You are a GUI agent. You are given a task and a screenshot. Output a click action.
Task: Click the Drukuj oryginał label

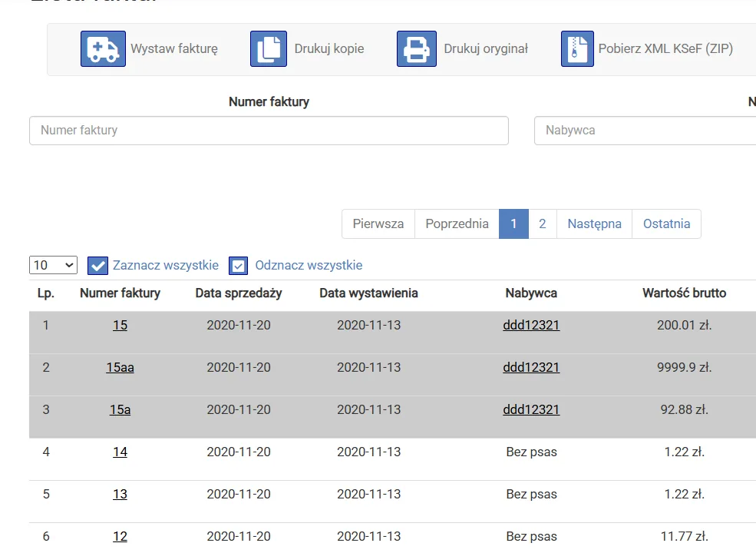click(x=486, y=48)
